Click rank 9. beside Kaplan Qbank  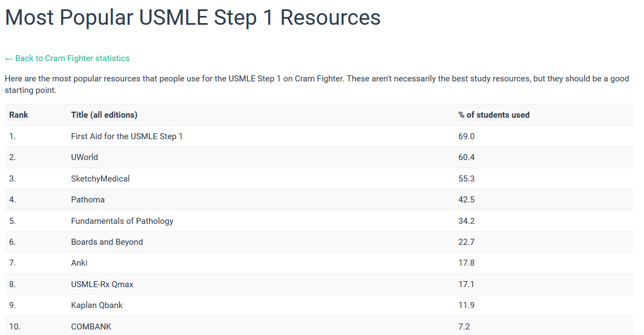(12, 305)
